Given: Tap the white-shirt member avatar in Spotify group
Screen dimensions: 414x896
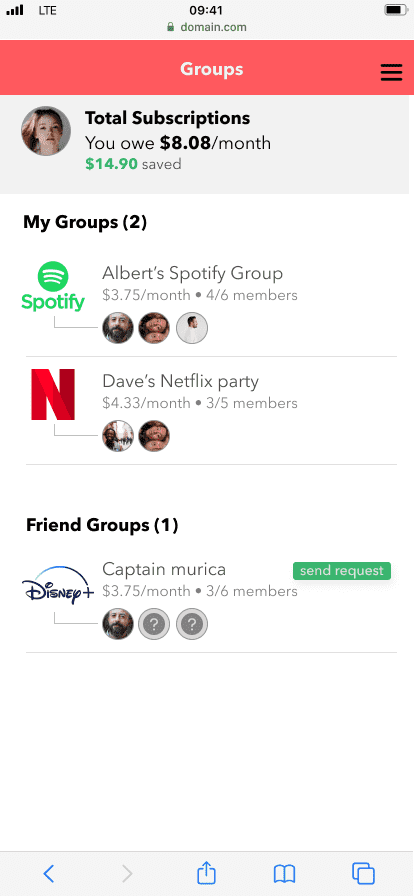Looking at the screenshot, I should pyautogui.click(x=192, y=328).
